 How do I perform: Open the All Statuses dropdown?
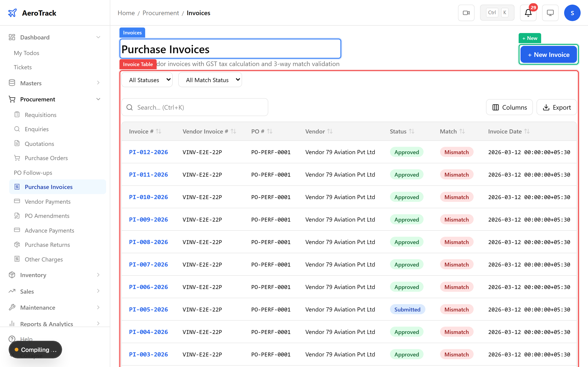(x=147, y=80)
